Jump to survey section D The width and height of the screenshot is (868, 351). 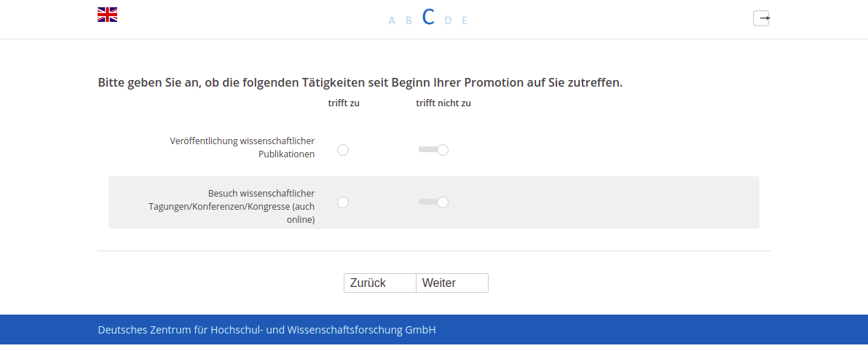pos(448,20)
